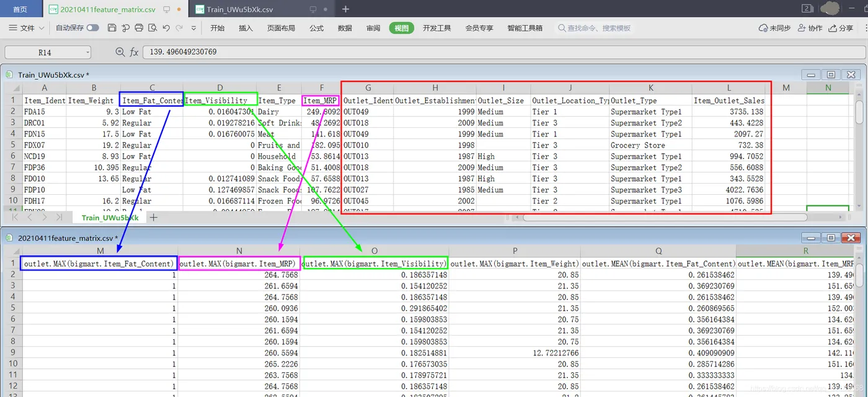Minimize the Train_UWu5bXk.csv inner window
The image size is (868, 397).
811,74
